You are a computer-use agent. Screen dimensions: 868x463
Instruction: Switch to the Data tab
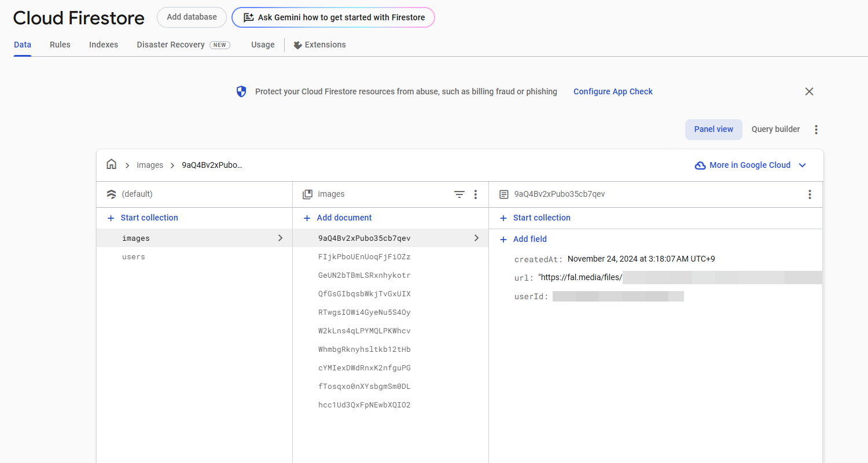click(23, 45)
